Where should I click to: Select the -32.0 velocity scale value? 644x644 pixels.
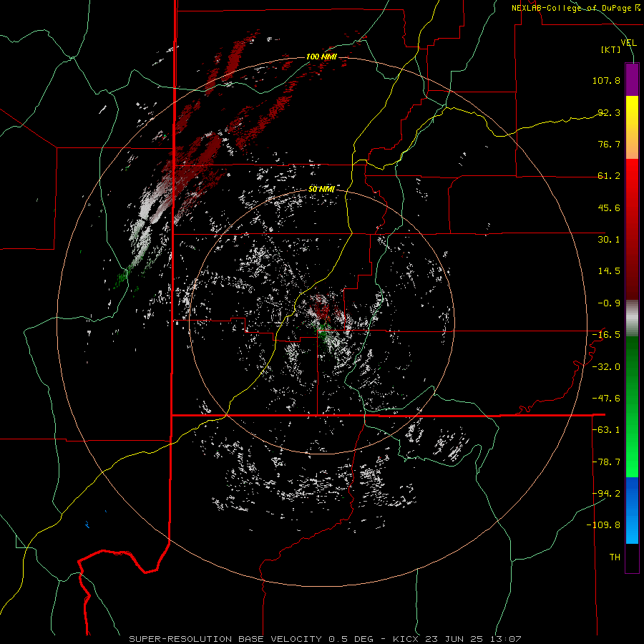click(606, 367)
